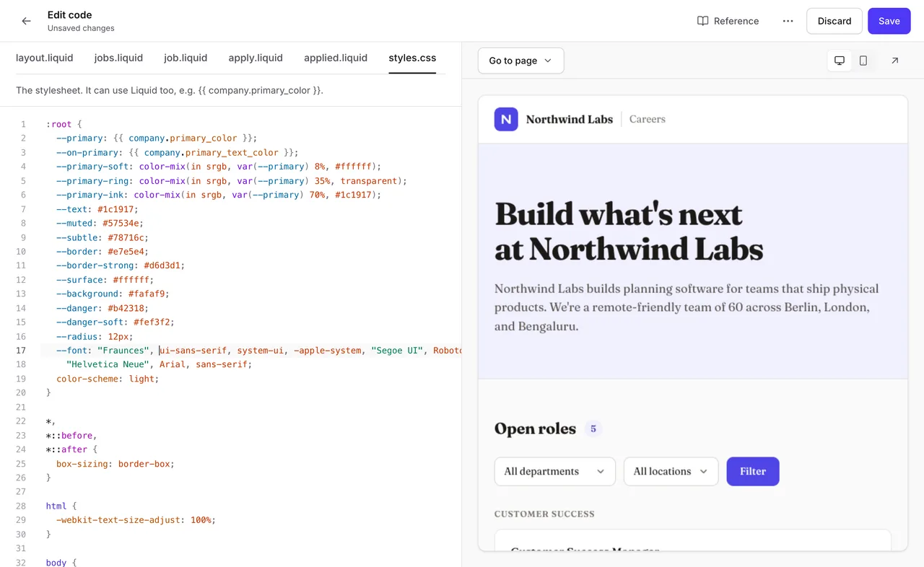Click the :root selector line
The height and width of the screenshot is (567, 924).
(x=64, y=124)
